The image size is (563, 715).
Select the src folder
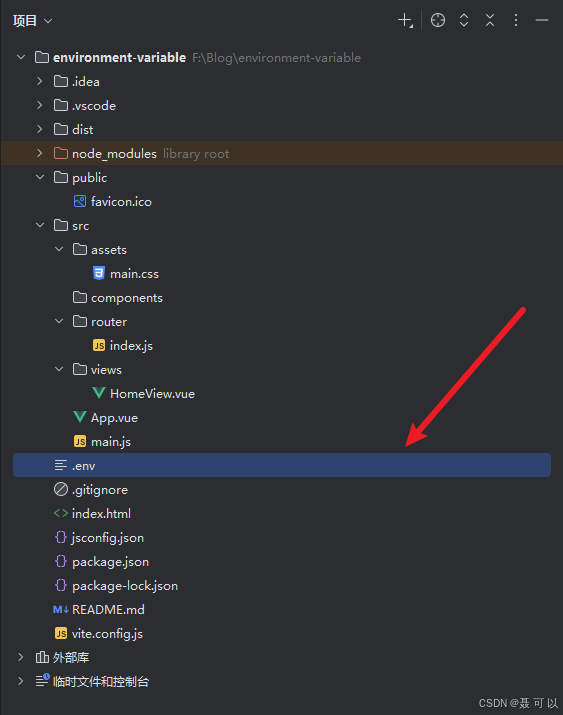[x=81, y=226]
